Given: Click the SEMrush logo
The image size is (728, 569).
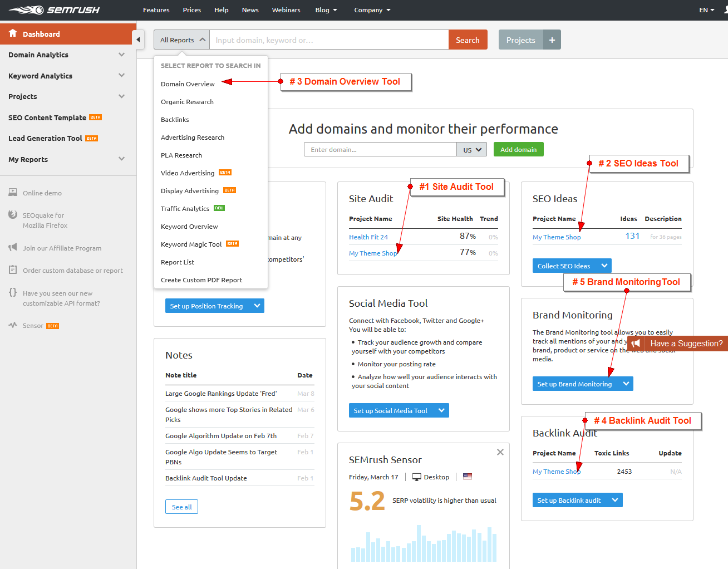Looking at the screenshot, I should click(x=54, y=10).
